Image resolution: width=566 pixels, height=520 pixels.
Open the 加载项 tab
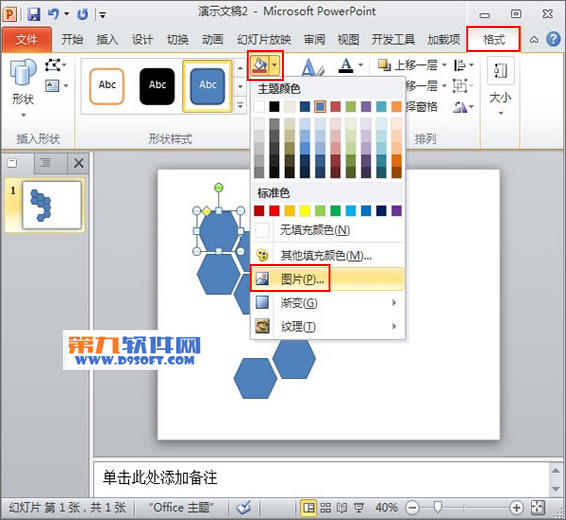(444, 39)
